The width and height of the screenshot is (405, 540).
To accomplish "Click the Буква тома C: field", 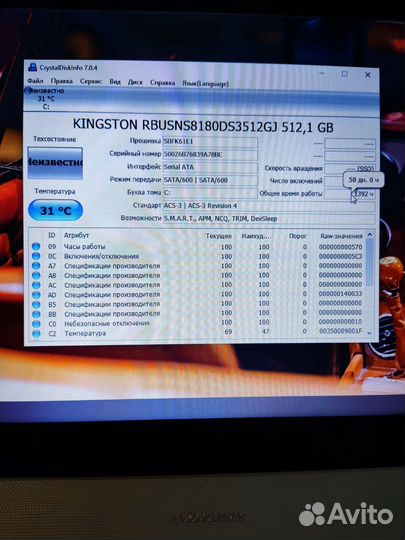I will click(210, 193).
